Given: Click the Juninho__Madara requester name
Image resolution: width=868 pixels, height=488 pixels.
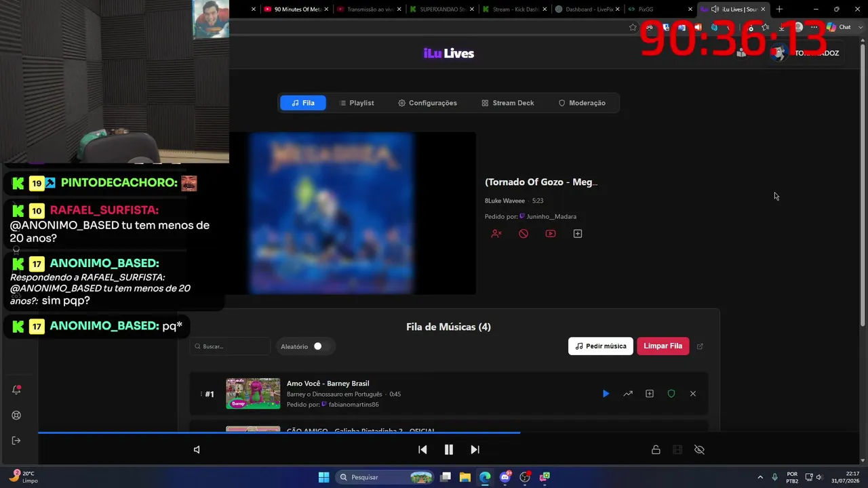Looking at the screenshot, I should [x=551, y=217].
